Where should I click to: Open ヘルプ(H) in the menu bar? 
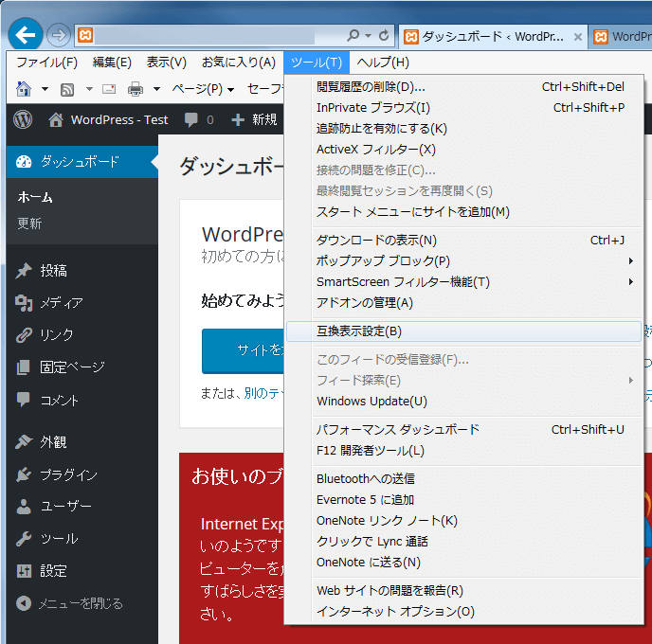(x=382, y=63)
